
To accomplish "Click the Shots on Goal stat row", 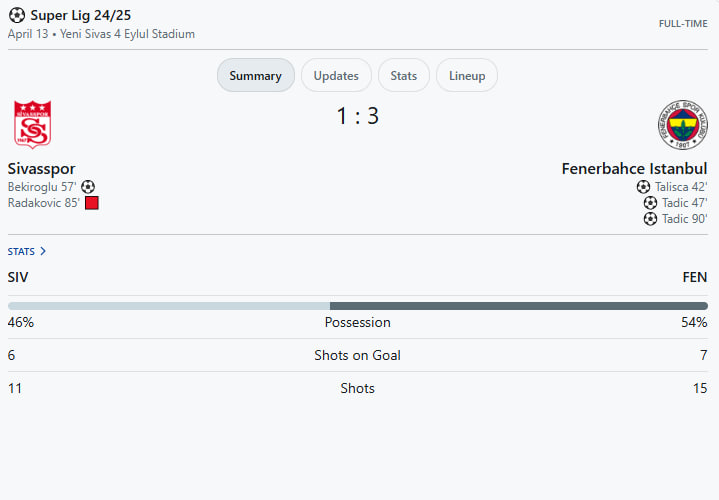I will pos(358,355).
